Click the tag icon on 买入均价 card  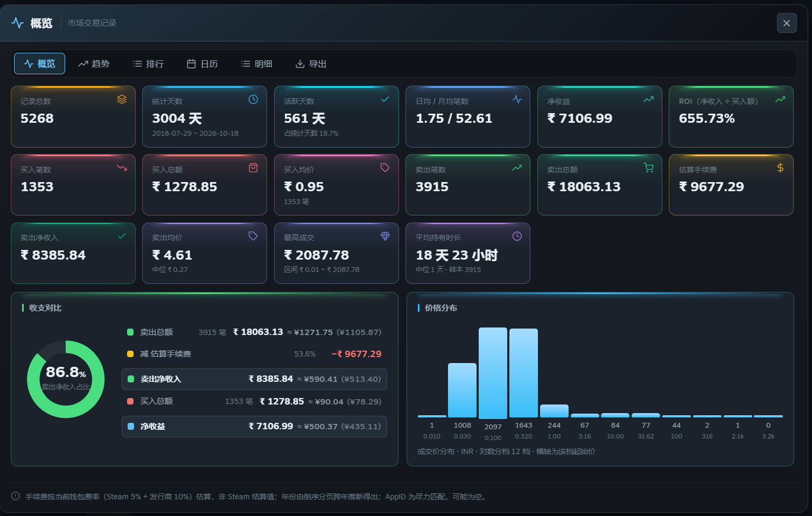pyautogui.click(x=385, y=168)
